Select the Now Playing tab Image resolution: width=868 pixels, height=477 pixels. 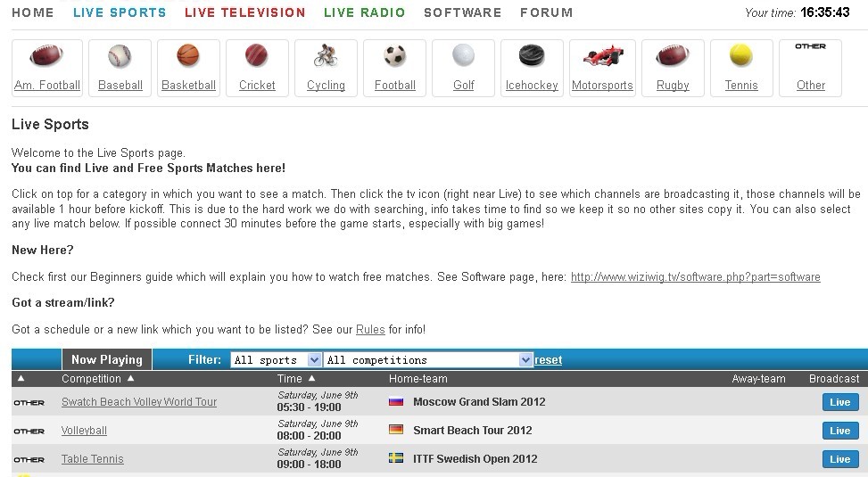107,359
